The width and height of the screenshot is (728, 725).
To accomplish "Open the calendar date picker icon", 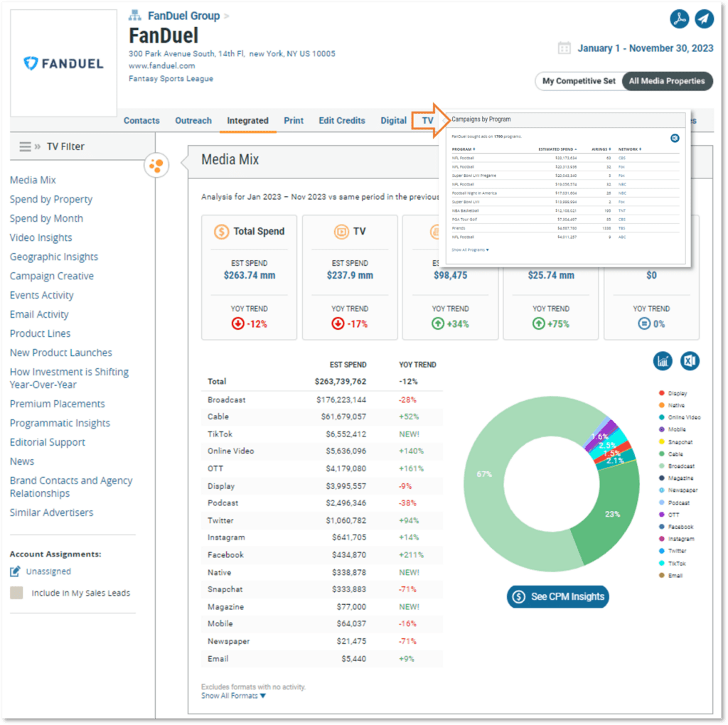I will pos(564,48).
